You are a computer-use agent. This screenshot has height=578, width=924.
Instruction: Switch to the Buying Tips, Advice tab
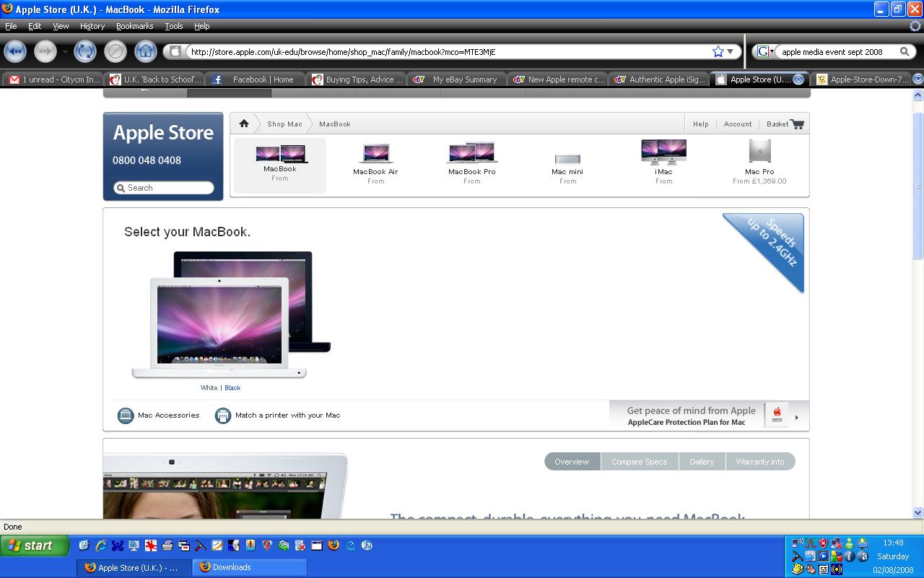coord(357,79)
